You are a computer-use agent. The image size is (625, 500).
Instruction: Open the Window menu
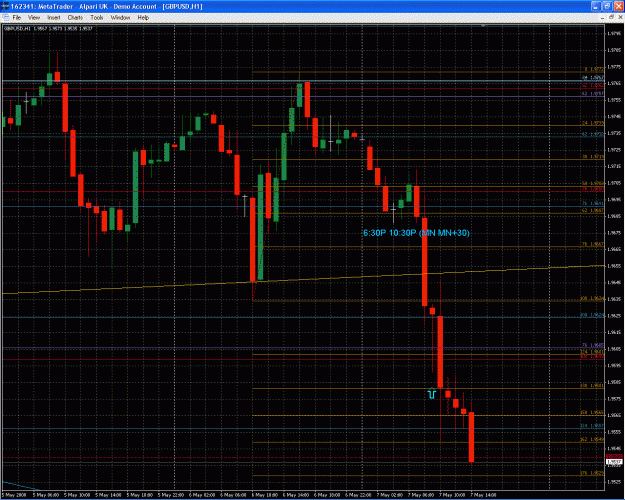[x=120, y=18]
